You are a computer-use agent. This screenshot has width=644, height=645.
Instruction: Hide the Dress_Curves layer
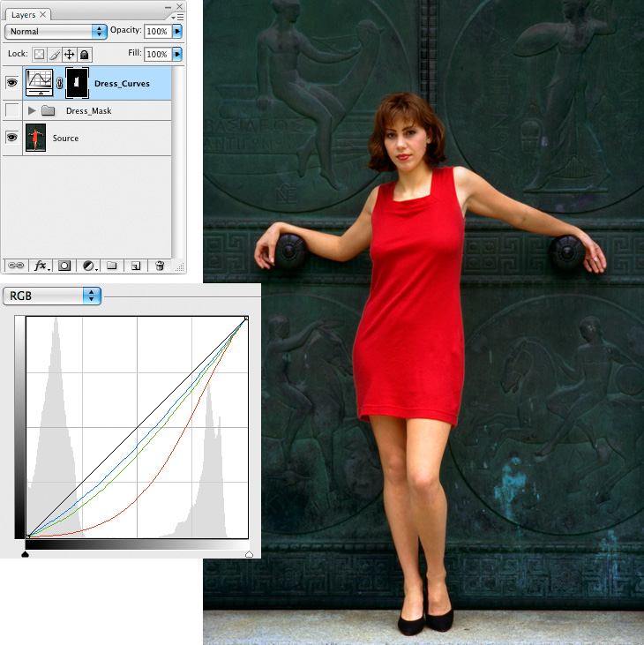[11, 84]
